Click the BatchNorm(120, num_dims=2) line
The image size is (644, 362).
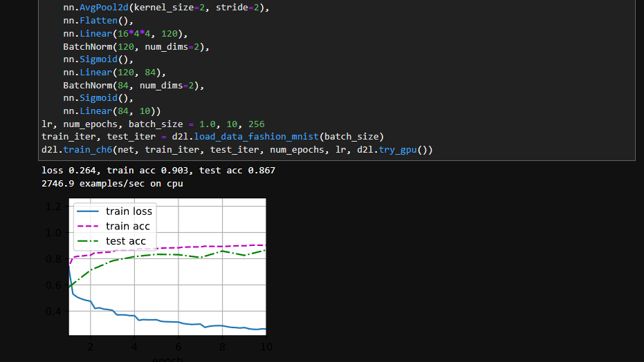coord(136,46)
